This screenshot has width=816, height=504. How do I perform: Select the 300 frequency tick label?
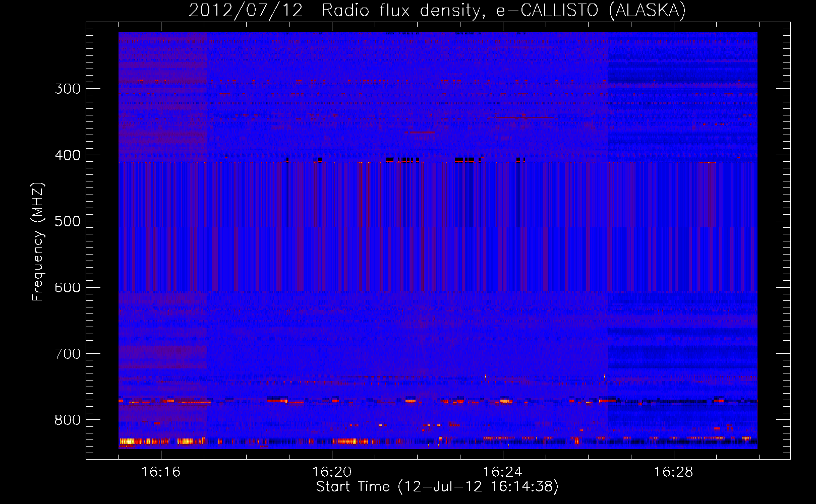[x=68, y=89]
